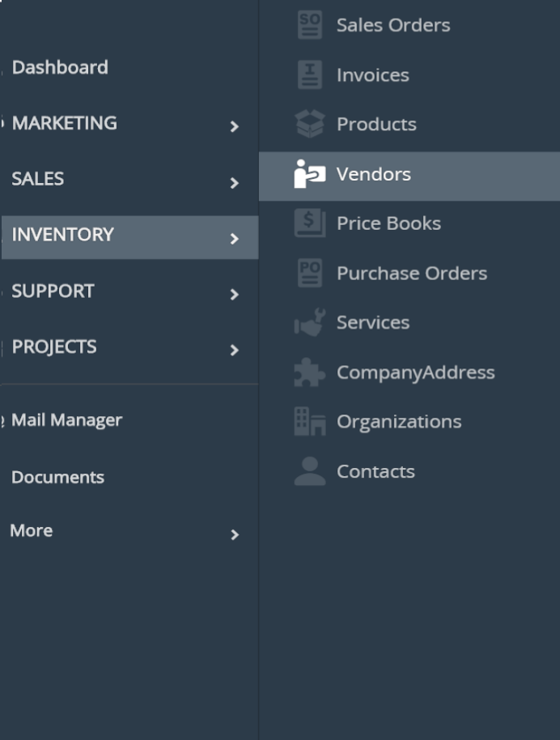
Task: Click the Invoices icon
Action: tap(309, 75)
